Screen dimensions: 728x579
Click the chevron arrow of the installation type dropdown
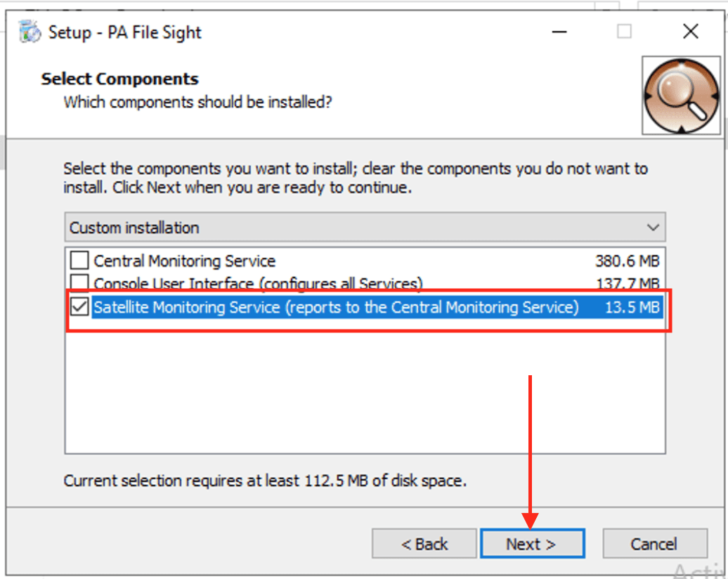pyautogui.click(x=653, y=228)
